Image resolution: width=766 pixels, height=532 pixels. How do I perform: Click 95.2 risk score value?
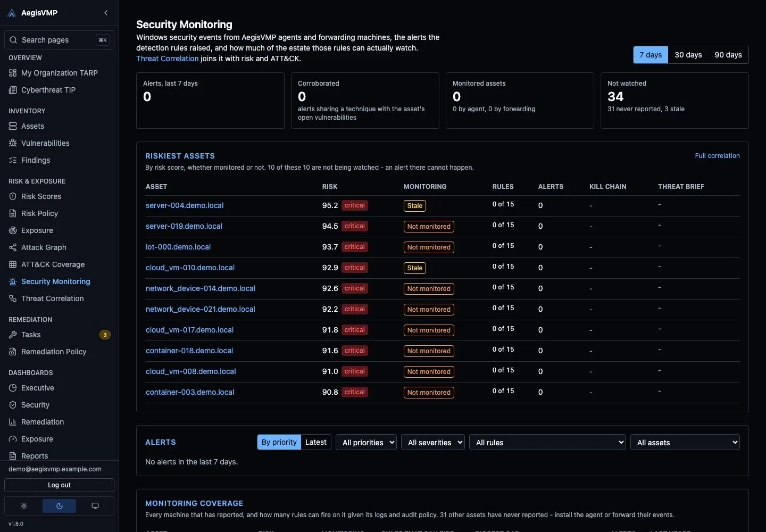point(330,205)
